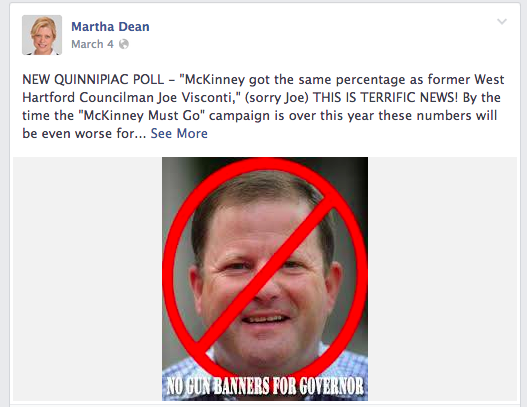Click gray area right of photo
The image size is (527, 407).
pyautogui.click(x=442, y=279)
